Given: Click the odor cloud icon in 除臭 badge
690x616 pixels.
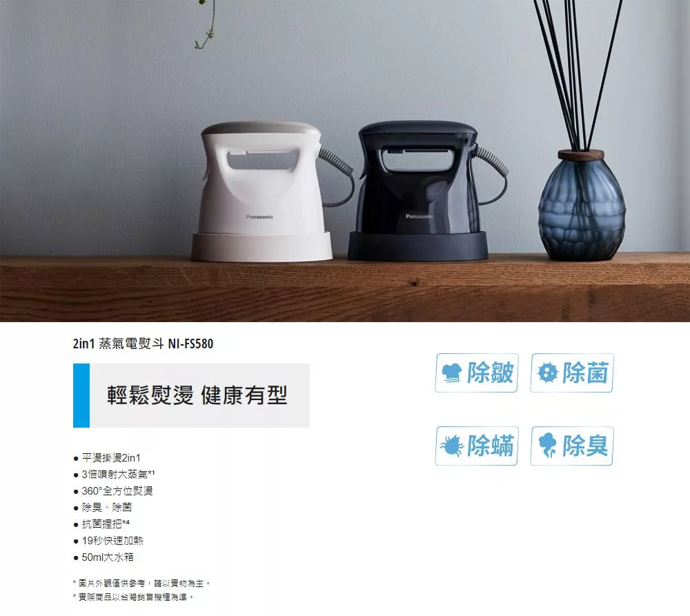Looking at the screenshot, I should click(x=547, y=446).
